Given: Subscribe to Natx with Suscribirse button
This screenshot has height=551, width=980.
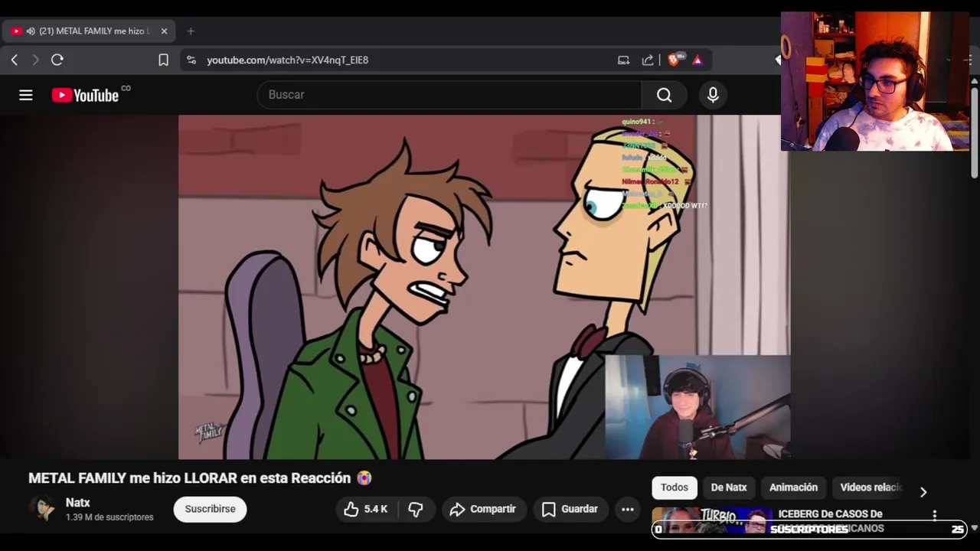Looking at the screenshot, I should click(x=210, y=509).
